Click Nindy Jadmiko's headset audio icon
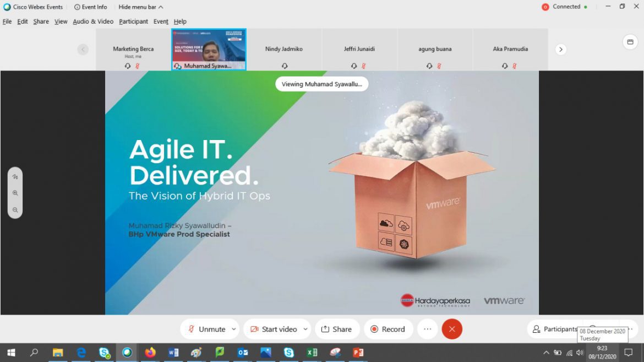 pyautogui.click(x=285, y=66)
